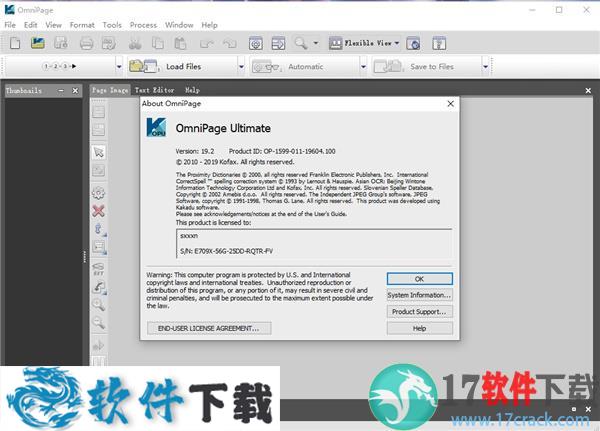Click the 1-2-3 workflow start button
600x431 pixels.
(x=59, y=66)
